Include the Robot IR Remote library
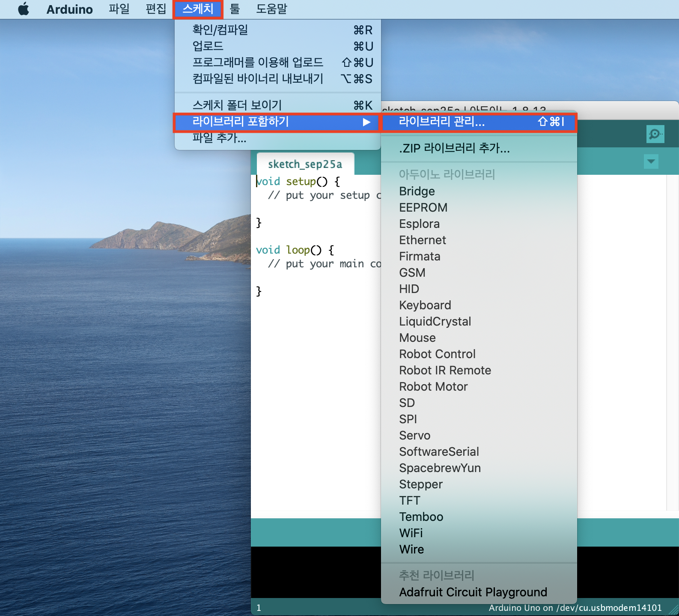679x616 pixels. pyautogui.click(x=479, y=371)
